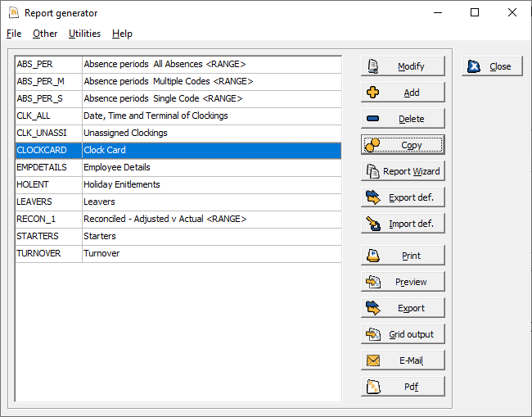
Task: Click the Import def. label
Action: click(x=411, y=224)
